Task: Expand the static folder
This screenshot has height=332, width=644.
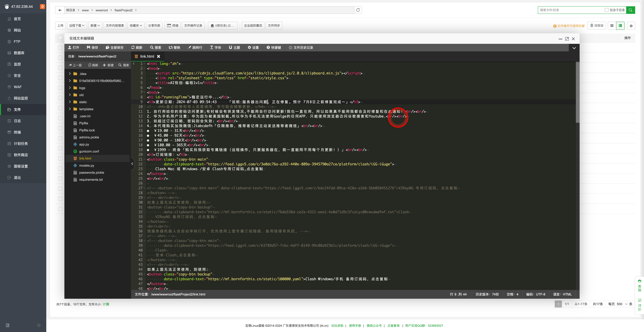Action: click(x=70, y=102)
